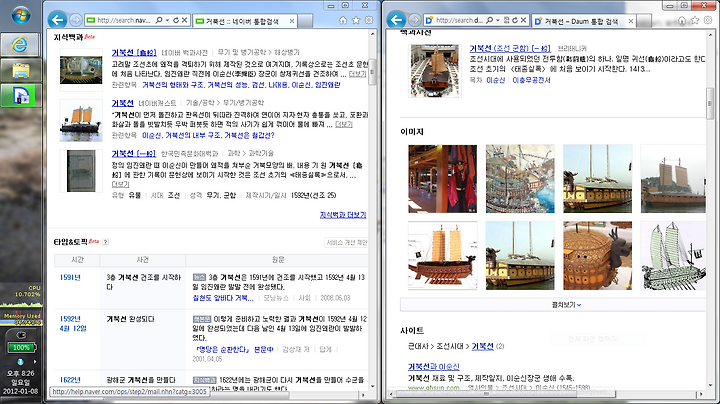The height and width of the screenshot is (404, 720).
Task: Open the 거북선 [龜船] 네이버 백과사전 link
Action: point(134,53)
